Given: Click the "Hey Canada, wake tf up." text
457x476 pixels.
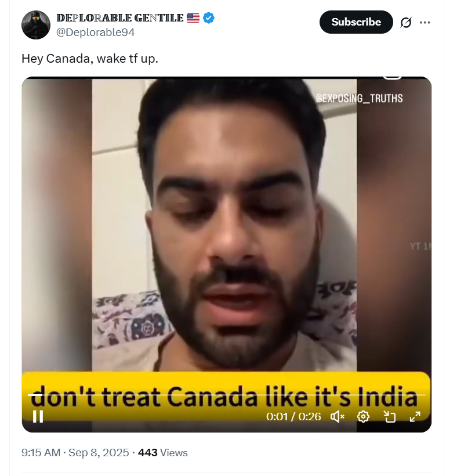Looking at the screenshot, I should click(x=90, y=58).
